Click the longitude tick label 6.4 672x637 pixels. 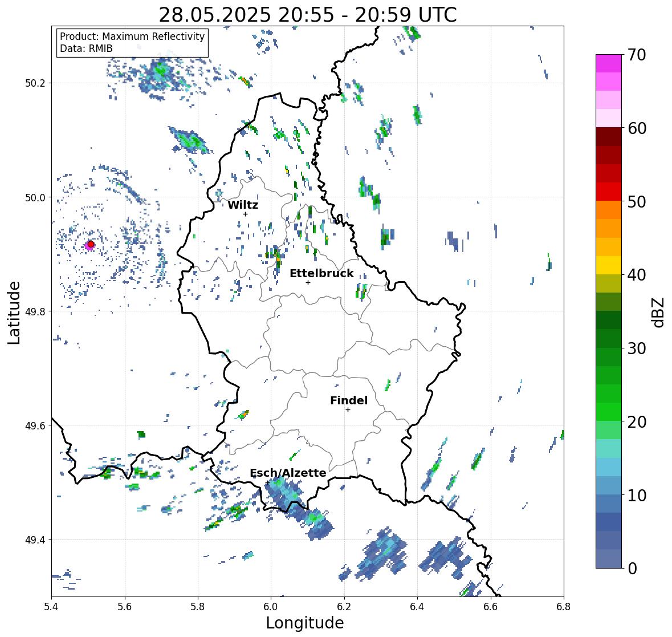(x=417, y=607)
